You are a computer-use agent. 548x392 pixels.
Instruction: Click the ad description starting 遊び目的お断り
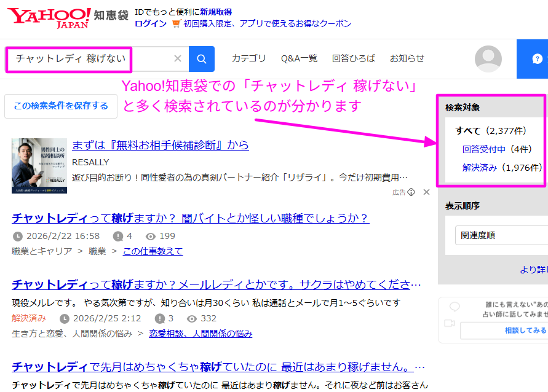[240, 178]
